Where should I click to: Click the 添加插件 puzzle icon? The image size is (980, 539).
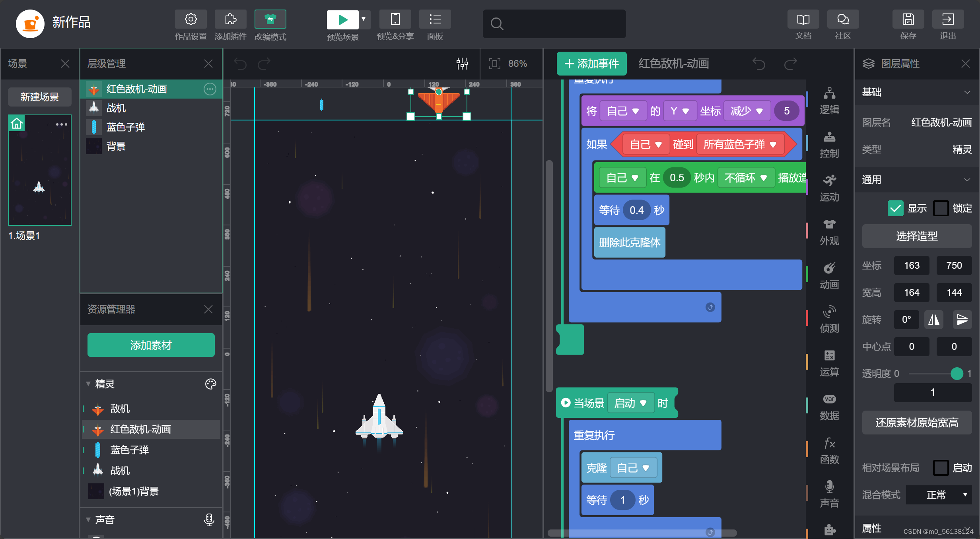pos(230,19)
